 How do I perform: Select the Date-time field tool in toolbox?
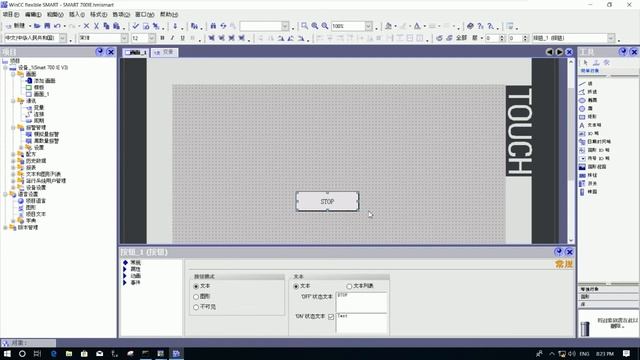pos(595,142)
